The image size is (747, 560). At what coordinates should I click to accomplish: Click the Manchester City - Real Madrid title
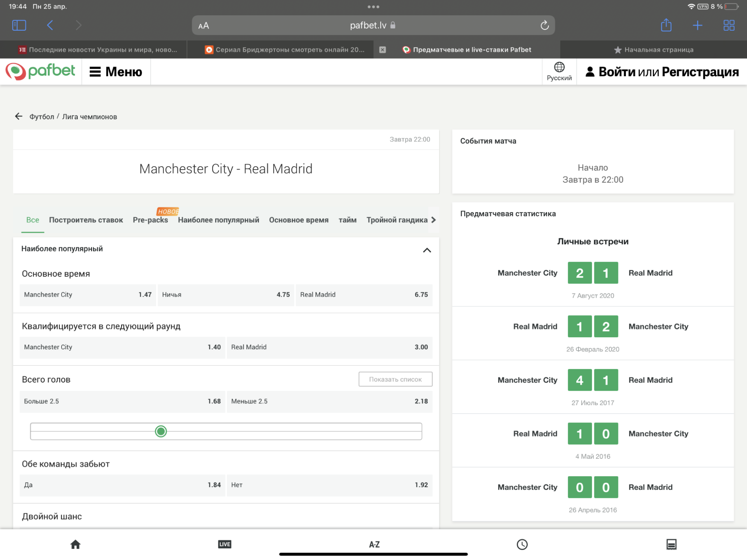coord(226,169)
